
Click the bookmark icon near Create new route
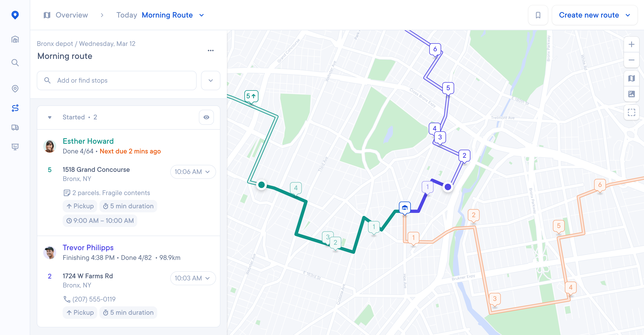(538, 15)
